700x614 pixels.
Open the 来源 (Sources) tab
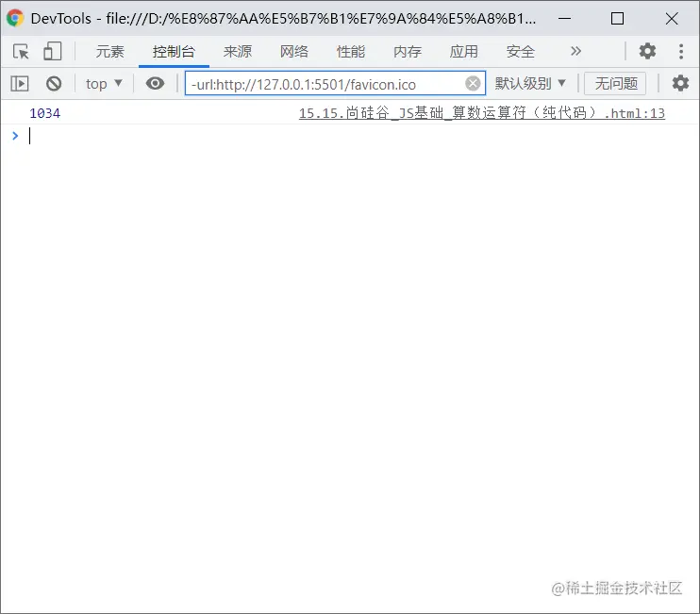238,51
